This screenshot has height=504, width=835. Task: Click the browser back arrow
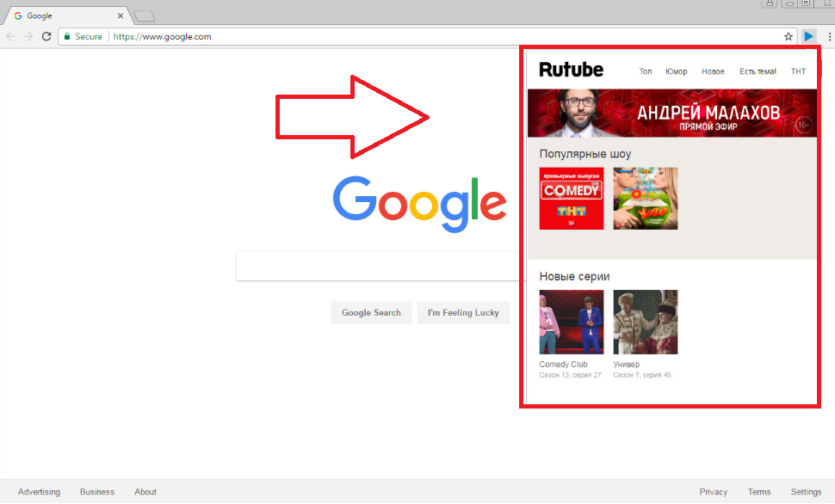click(10, 37)
